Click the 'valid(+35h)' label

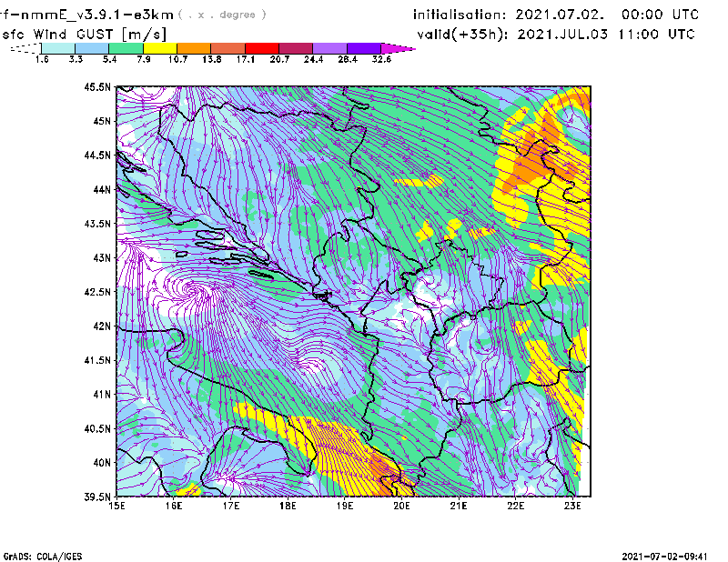(x=462, y=35)
